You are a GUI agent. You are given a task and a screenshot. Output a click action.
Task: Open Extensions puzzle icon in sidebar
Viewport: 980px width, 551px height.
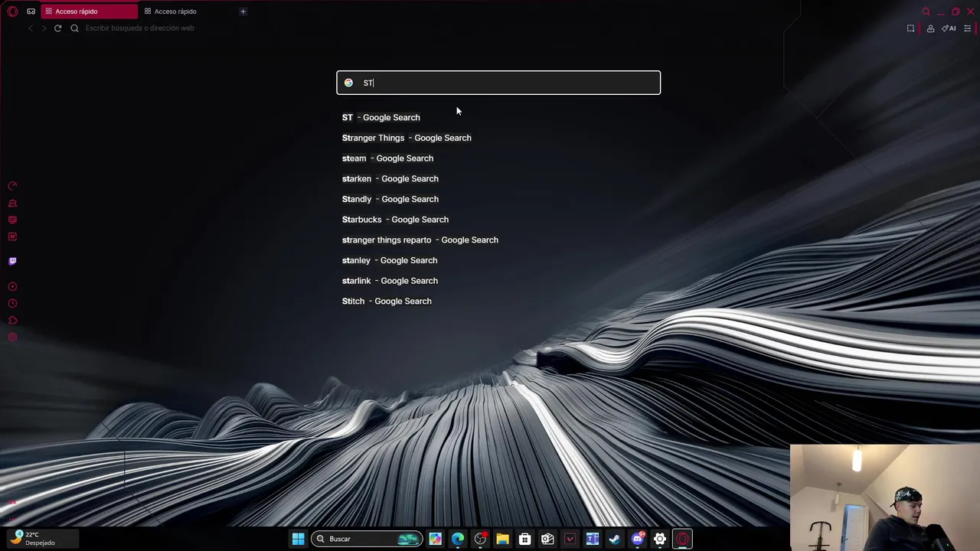(12, 320)
